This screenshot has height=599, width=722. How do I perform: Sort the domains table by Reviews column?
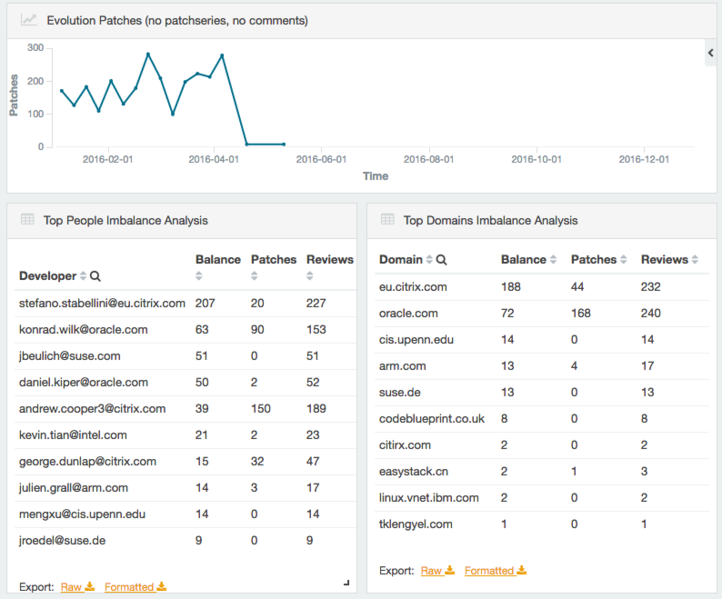(696, 260)
